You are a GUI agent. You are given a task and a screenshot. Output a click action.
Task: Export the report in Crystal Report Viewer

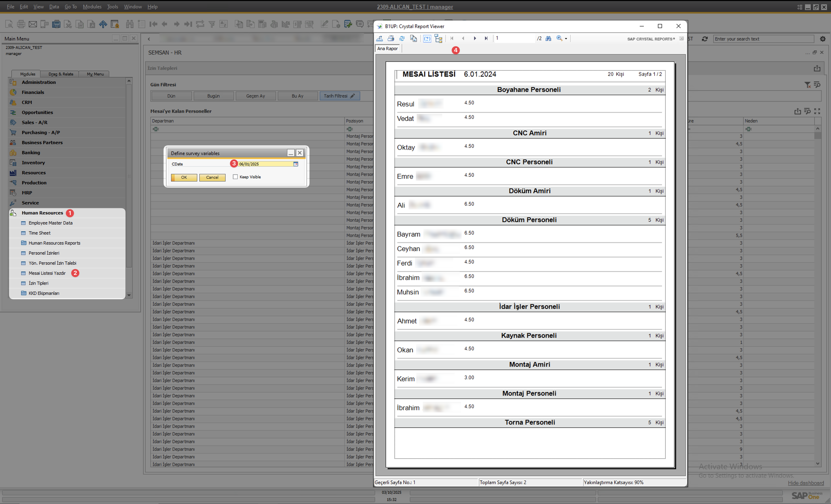[x=379, y=38]
